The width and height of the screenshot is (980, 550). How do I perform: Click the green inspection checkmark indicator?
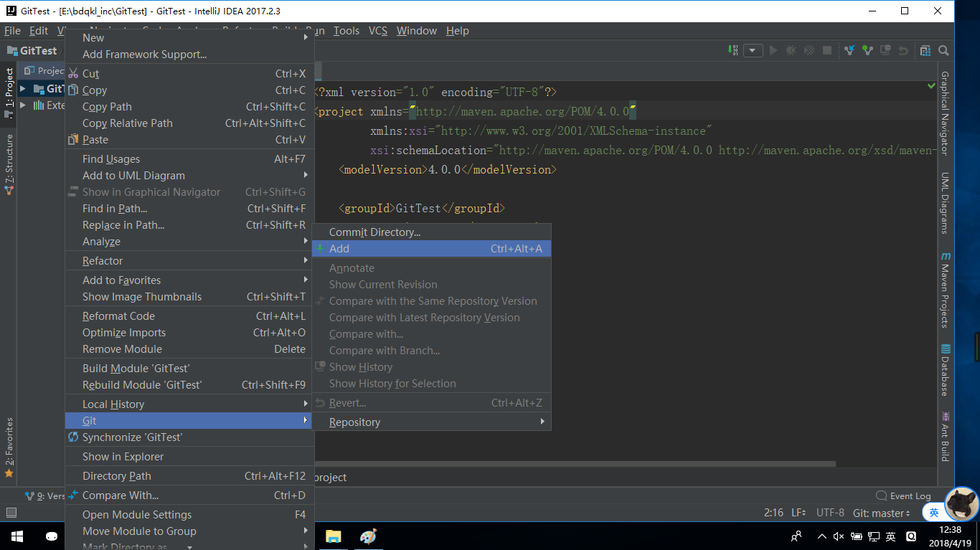tap(931, 85)
